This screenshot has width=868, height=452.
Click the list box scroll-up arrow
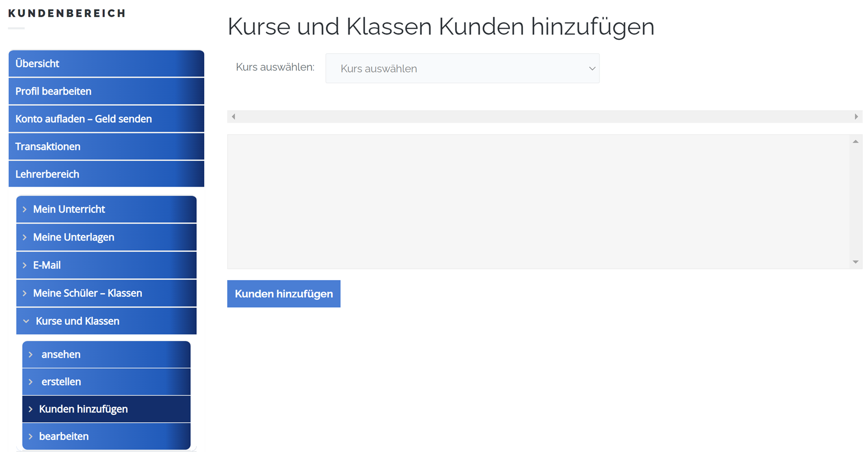click(855, 142)
